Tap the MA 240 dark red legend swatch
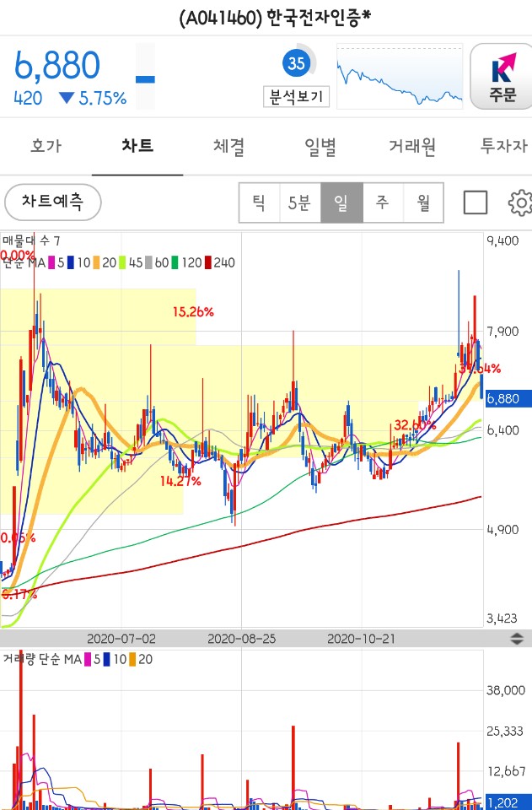The image size is (532, 810). [208, 263]
